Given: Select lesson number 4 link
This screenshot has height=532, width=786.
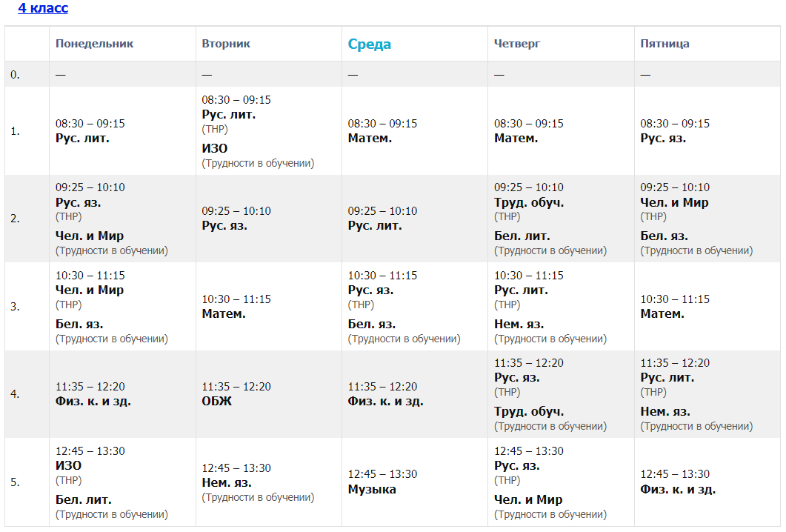Looking at the screenshot, I should (x=15, y=394).
